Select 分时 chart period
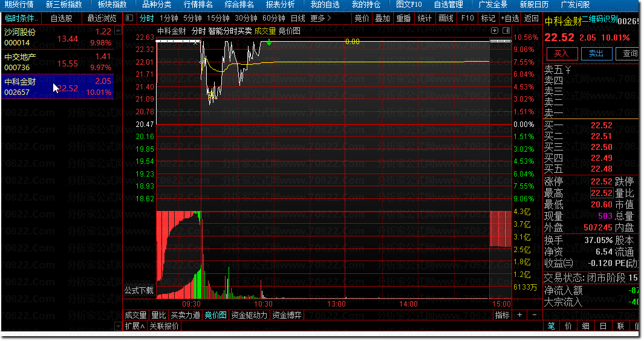This screenshot has width=644, height=341. pyautogui.click(x=146, y=19)
